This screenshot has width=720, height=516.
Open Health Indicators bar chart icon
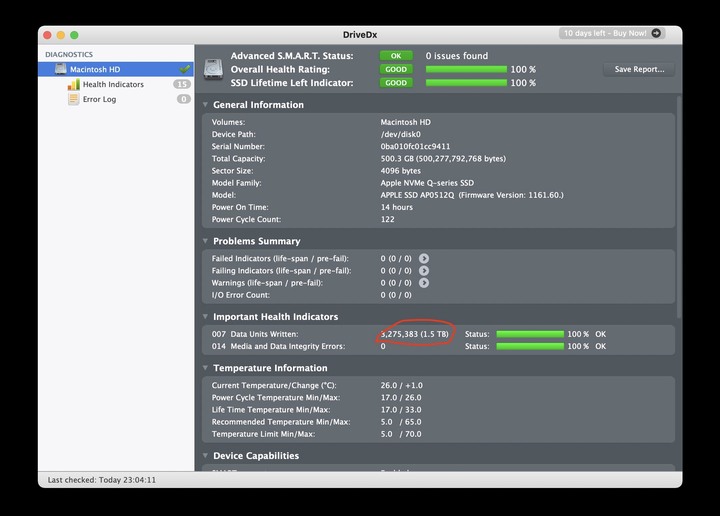pyautogui.click(x=73, y=84)
